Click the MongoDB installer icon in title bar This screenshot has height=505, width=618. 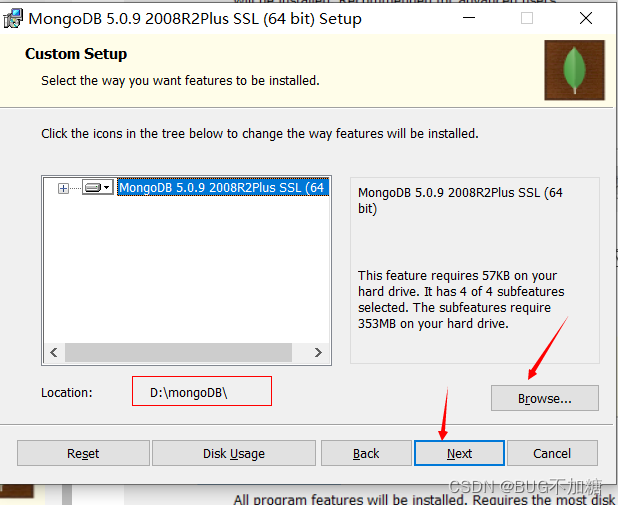tap(13, 19)
